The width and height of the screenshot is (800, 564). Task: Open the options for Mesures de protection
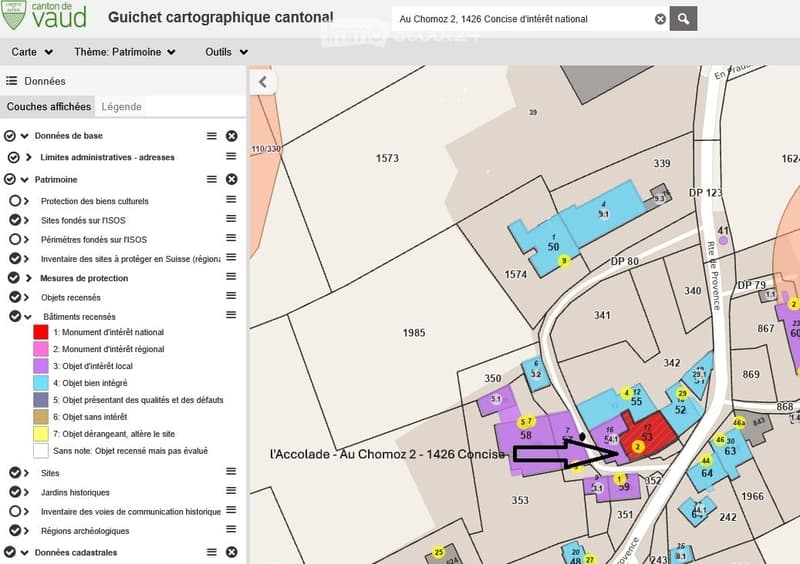231,277
